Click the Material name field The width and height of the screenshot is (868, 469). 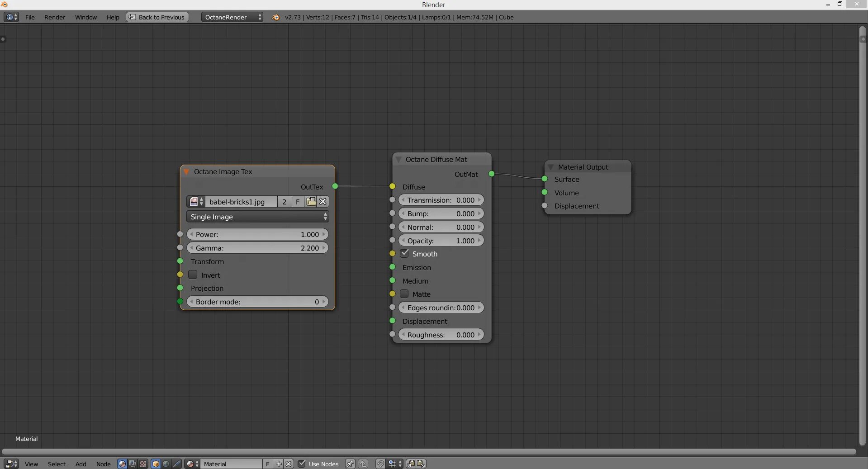(x=232, y=464)
